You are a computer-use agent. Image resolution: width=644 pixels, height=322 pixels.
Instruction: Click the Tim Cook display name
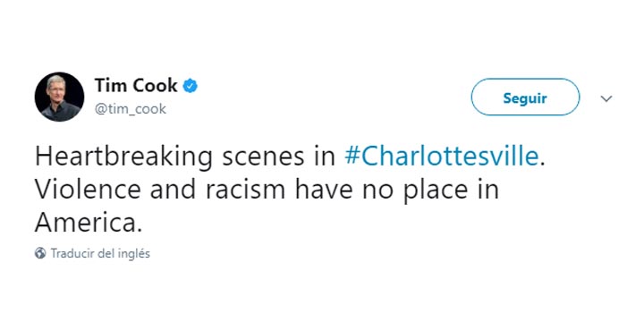(x=136, y=86)
